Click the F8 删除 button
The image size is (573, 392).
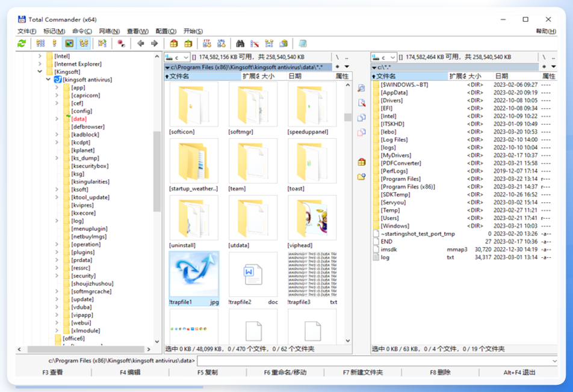(x=440, y=372)
